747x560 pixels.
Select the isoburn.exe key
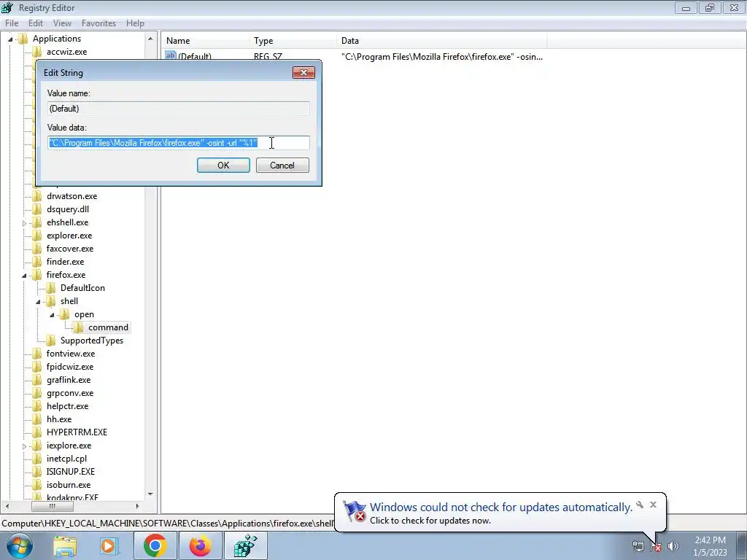(x=69, y=485)
